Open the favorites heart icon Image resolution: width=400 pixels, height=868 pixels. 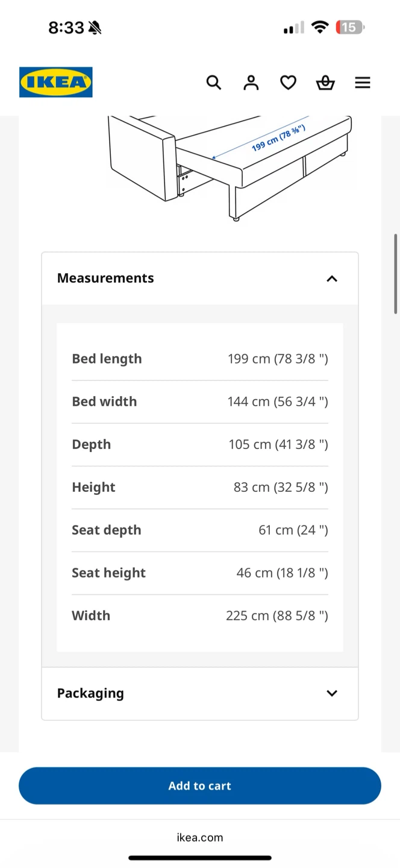tap(289, 83)
